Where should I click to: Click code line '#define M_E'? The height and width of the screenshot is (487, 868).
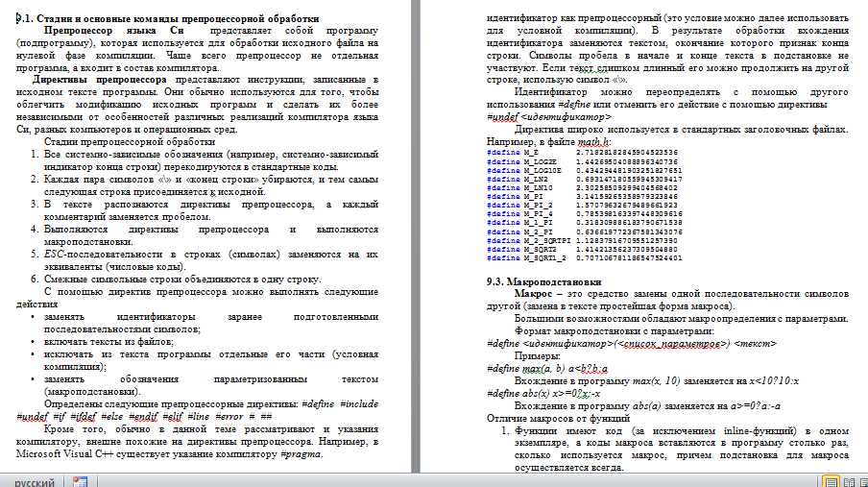[x=582, y=153]
